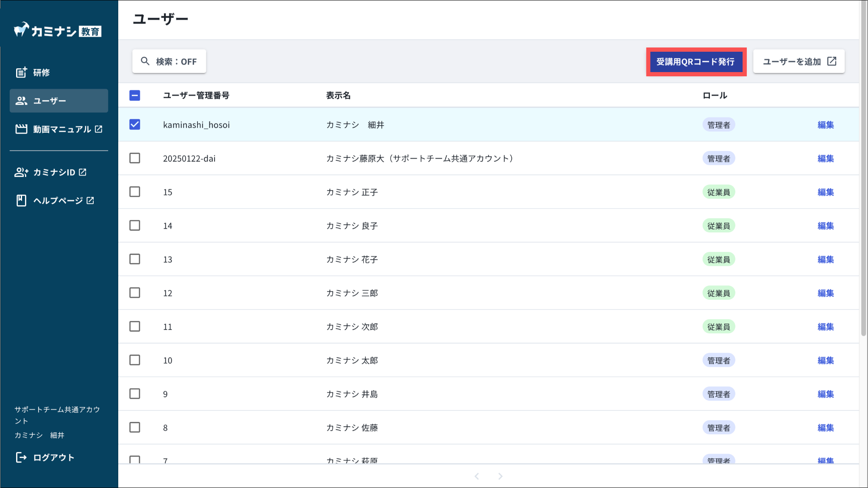Click 編集 for kaminashi_hosoi
The height and width of the screenshot is (488, 868).
pos(826,125)
